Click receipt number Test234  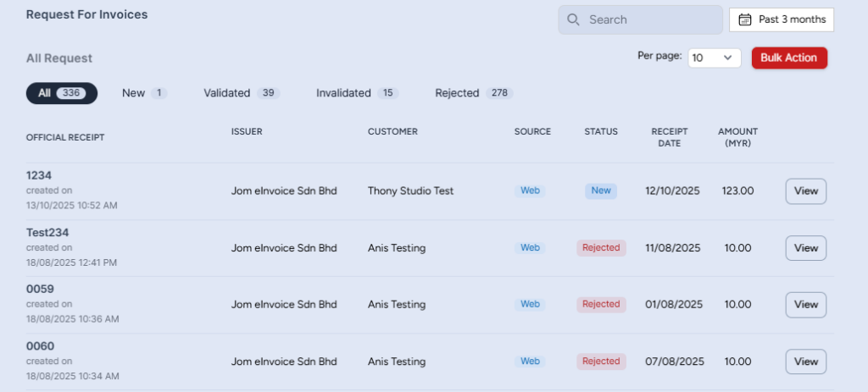47,233
